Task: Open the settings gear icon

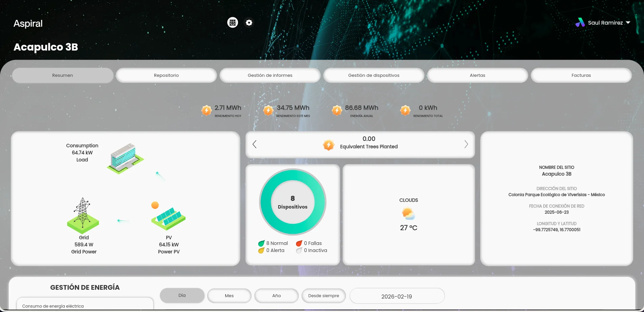Action: [249, 23]
